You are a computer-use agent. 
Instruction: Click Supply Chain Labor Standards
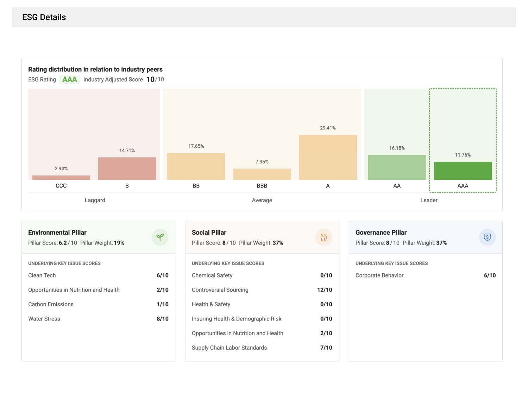click(229, 348)
